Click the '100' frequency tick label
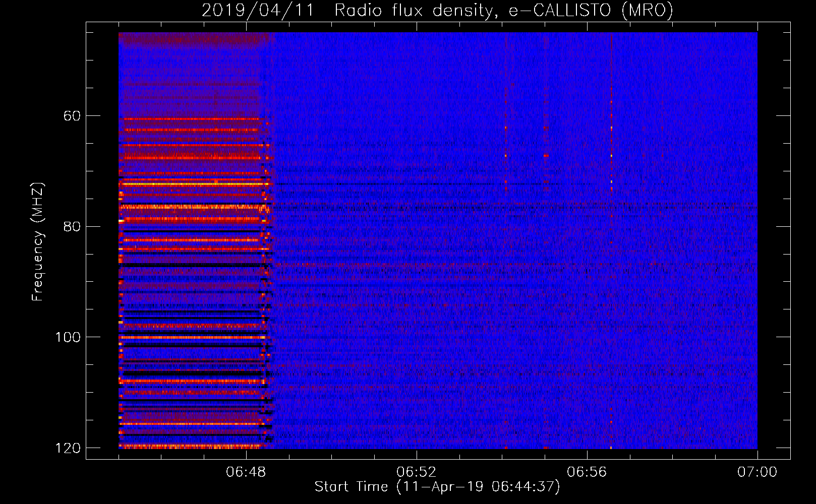 click(x=68, y=337)
